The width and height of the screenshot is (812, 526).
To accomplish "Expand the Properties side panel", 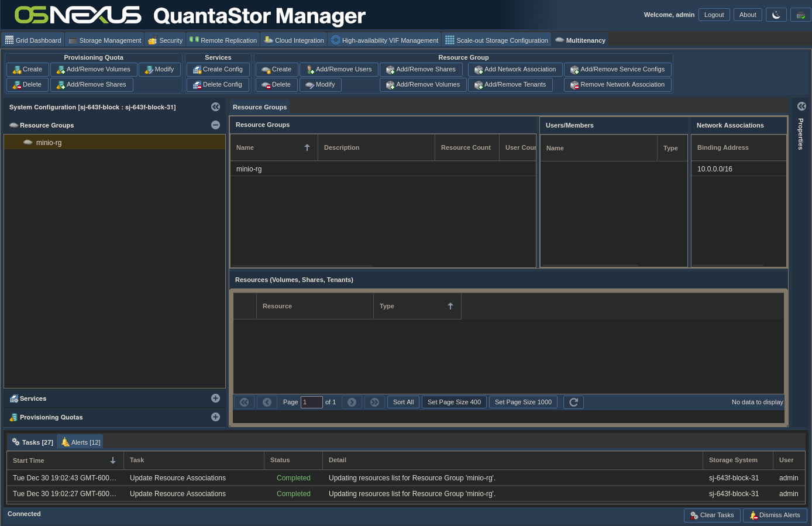I will point(801,106).
